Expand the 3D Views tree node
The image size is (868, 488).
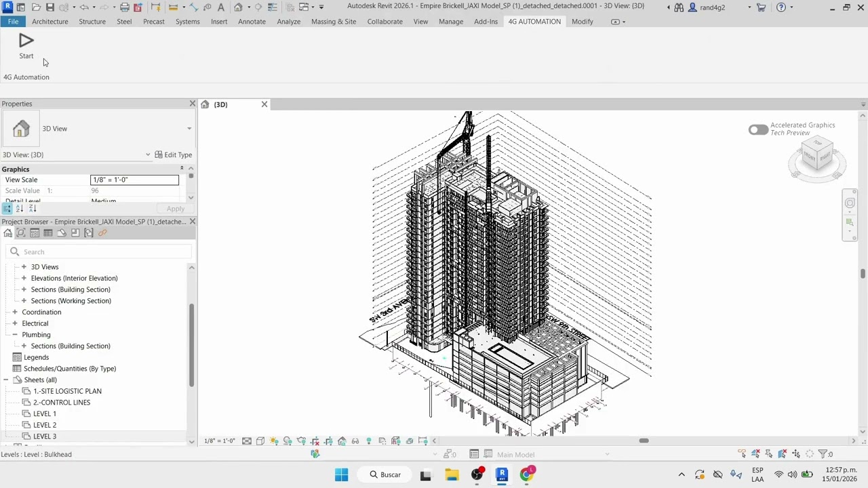click(24, 267)
